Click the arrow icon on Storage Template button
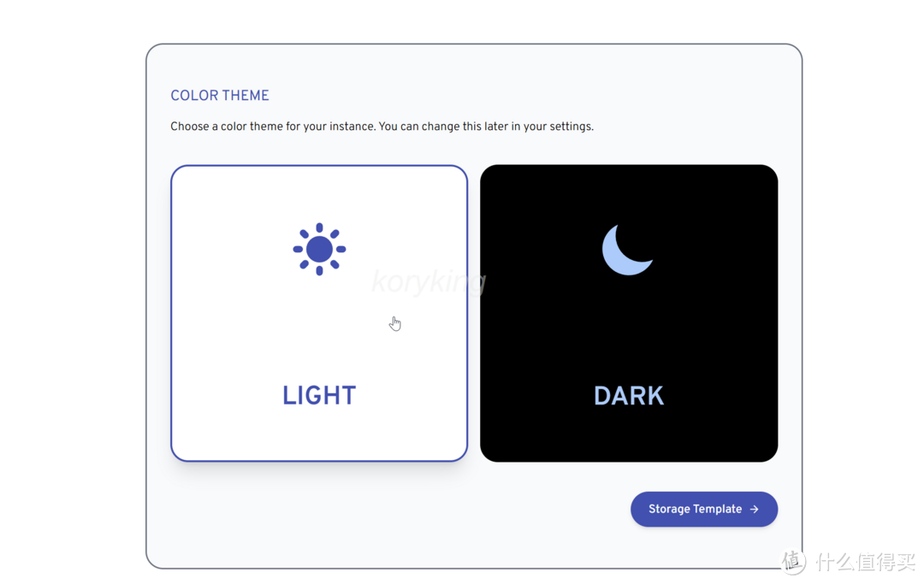The image size is (924, 584). 754,510
